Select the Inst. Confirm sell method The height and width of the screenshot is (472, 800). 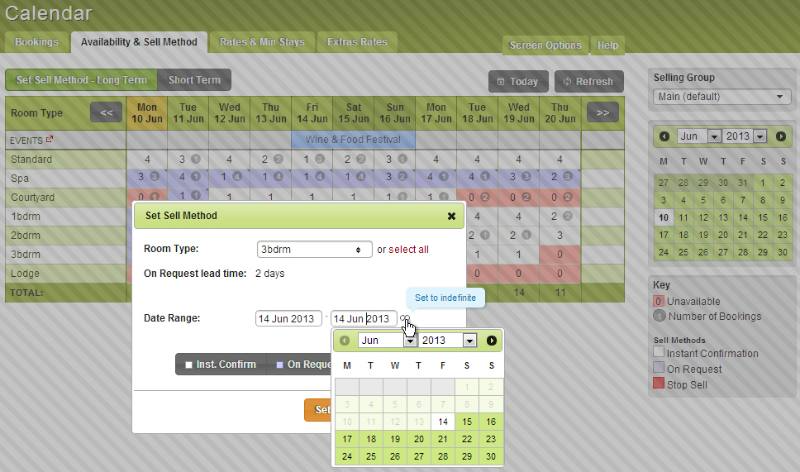coord(221,364)
